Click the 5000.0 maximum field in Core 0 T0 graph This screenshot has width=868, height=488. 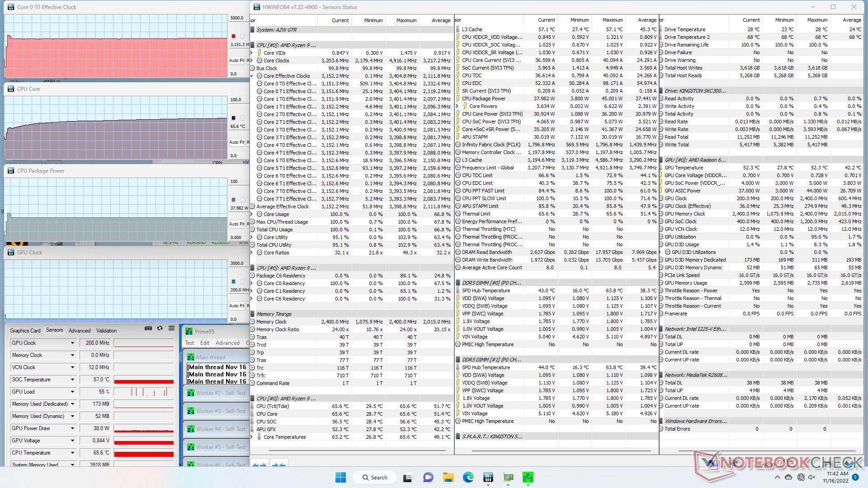pyautogui.click(x=239, y=18)
